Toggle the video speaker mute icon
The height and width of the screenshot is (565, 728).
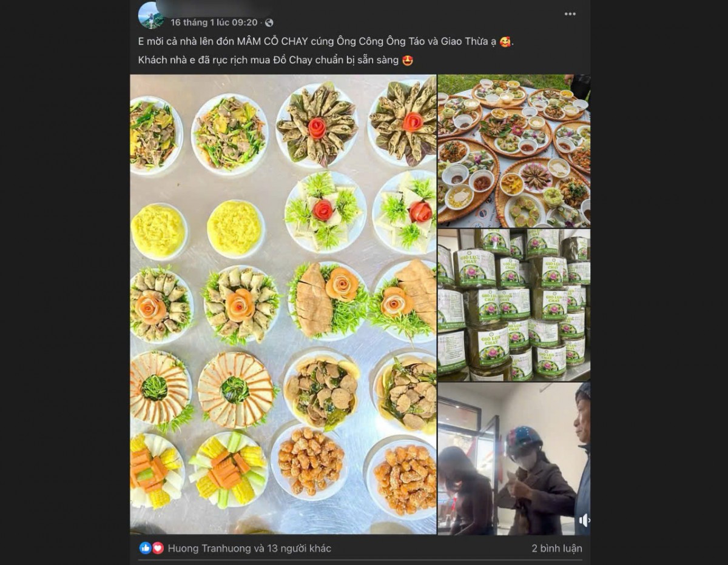click(x=584, y=520)
